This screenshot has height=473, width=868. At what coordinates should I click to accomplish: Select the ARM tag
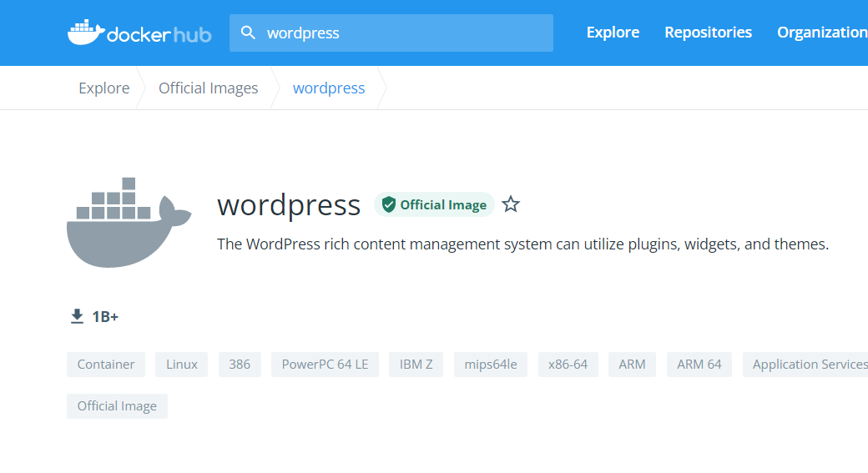(x=632, y=365)
